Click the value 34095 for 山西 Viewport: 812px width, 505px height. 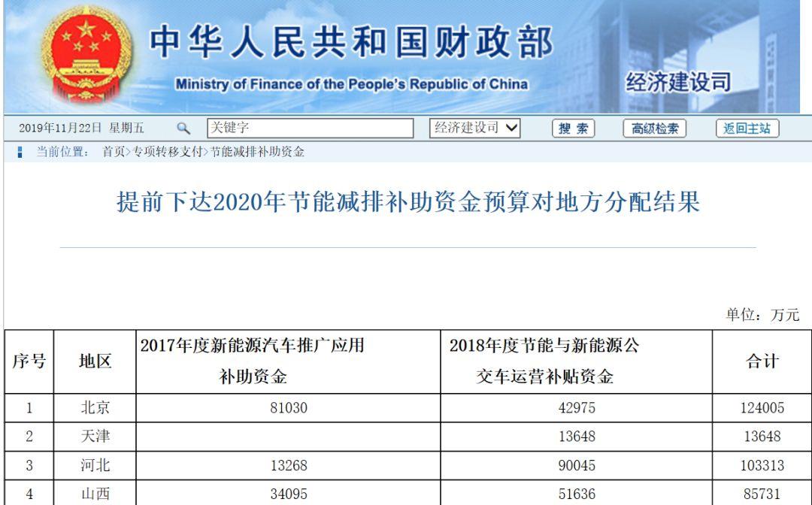289,494
